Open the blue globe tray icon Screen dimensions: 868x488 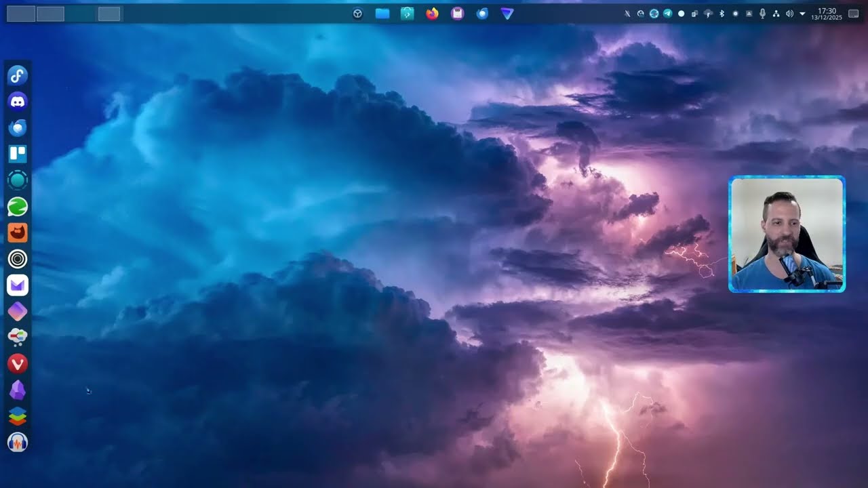coord(654,14)
